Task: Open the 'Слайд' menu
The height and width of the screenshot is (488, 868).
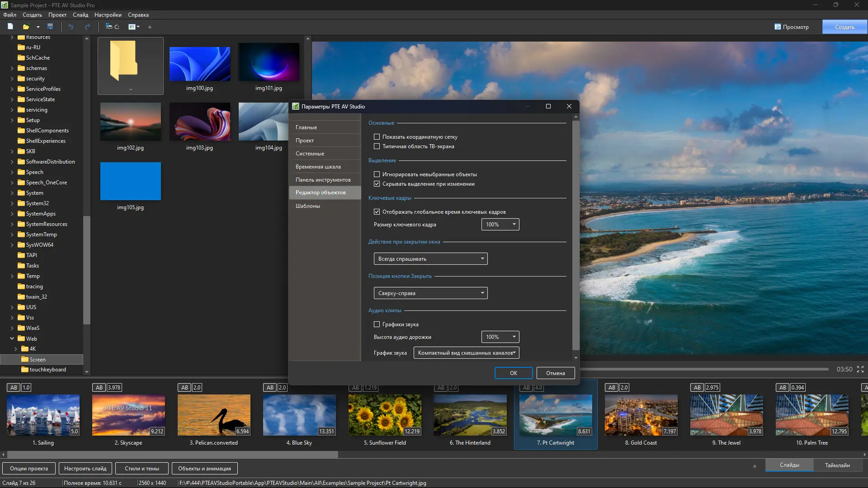Action: [80, 15]
